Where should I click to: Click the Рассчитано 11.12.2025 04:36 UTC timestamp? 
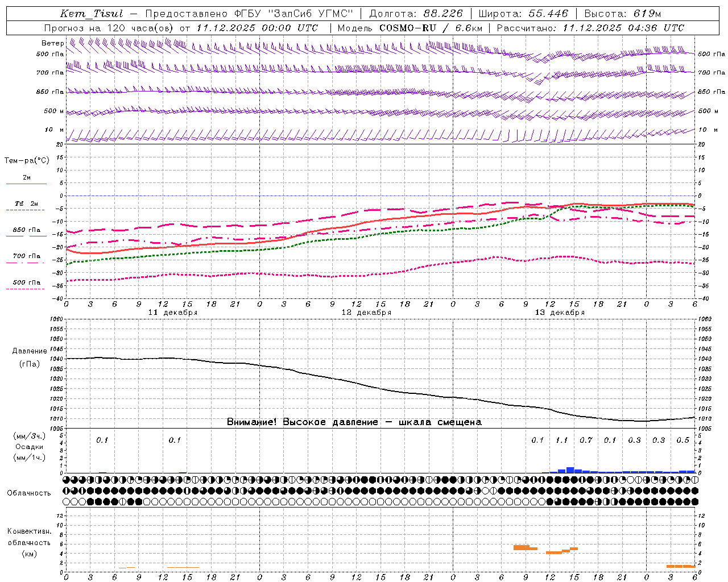point(590,28)
